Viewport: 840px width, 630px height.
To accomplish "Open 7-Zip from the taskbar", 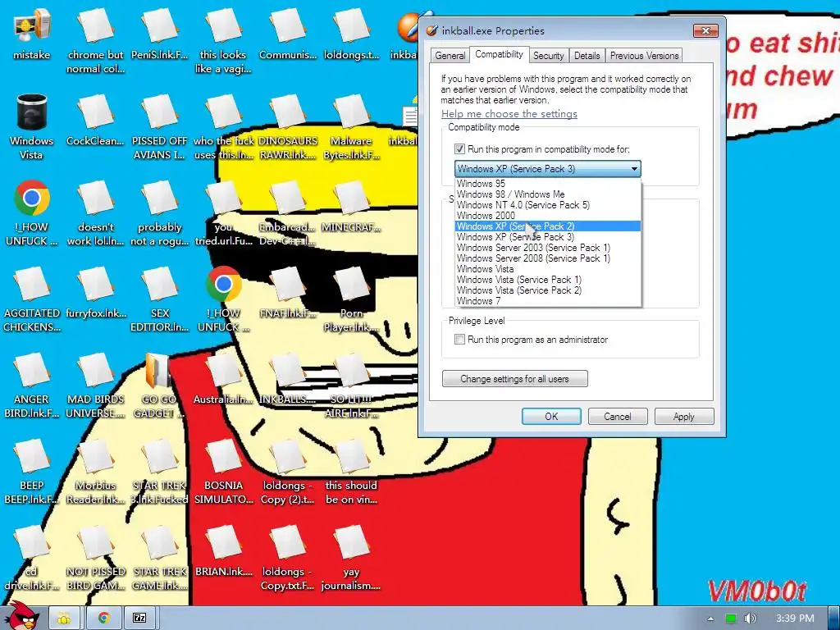I will 139,619.
